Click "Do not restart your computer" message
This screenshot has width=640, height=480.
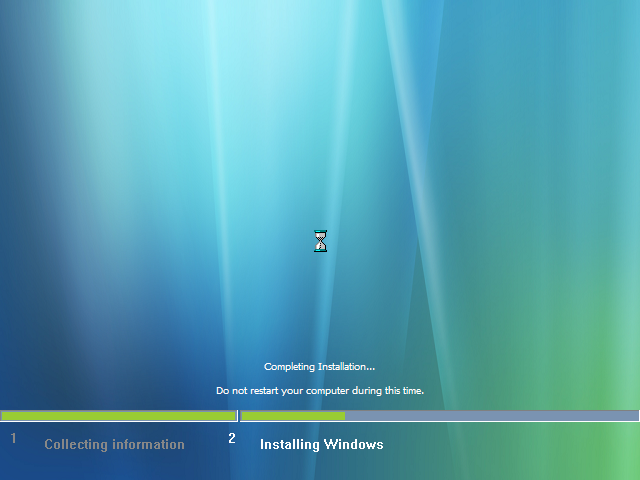pyautogui.click(x=320, y=391)
